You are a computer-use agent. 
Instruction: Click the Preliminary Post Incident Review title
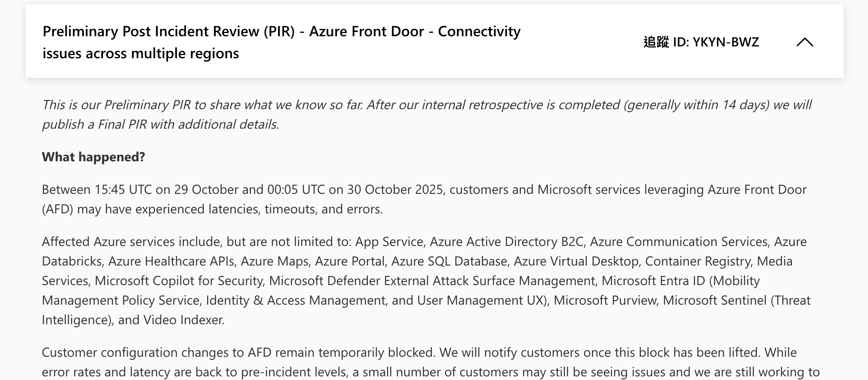click(x=282, y=31)
